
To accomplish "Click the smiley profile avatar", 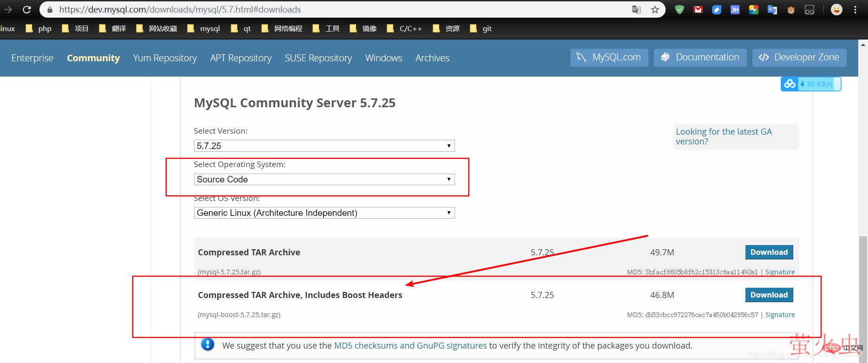I will click(x=836, y=10).
